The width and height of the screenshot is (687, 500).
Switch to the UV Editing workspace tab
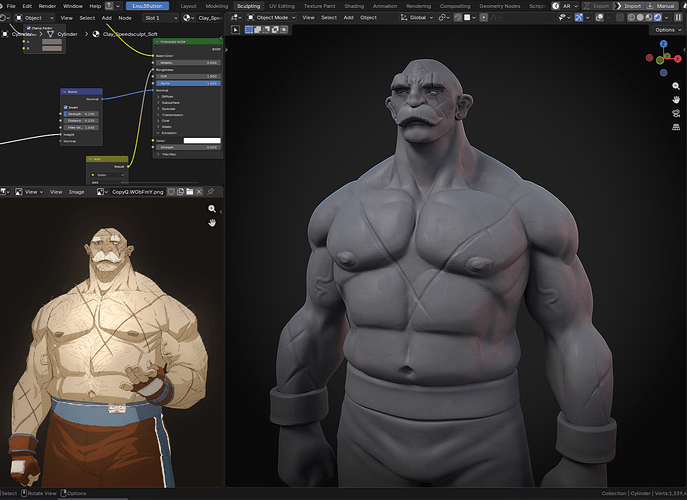(x=282, y=6)
